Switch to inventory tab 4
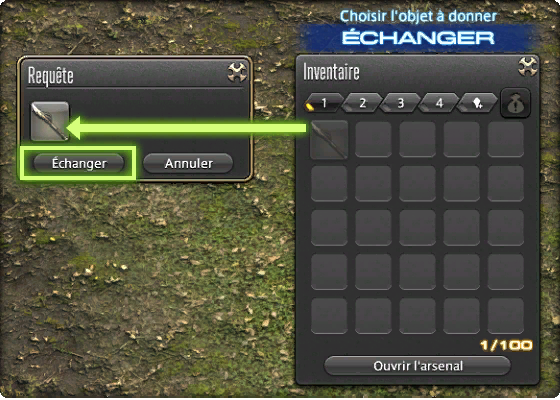 coord(439,103)
